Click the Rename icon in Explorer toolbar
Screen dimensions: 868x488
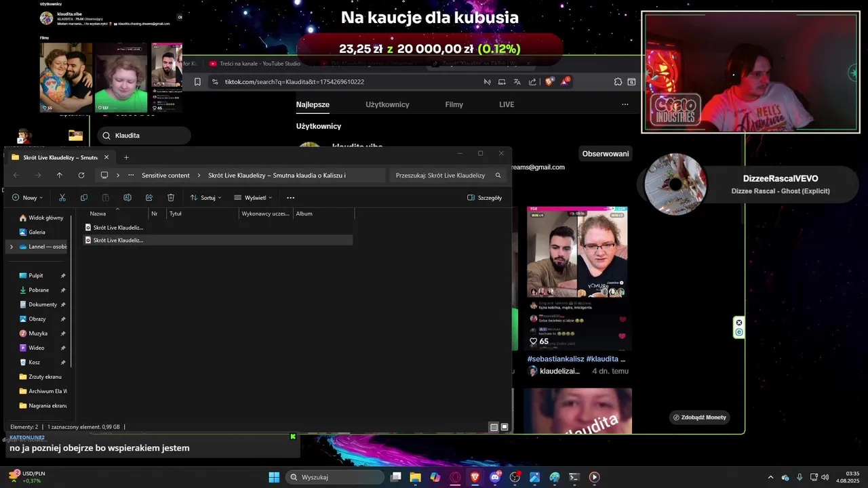click(127, 198)
